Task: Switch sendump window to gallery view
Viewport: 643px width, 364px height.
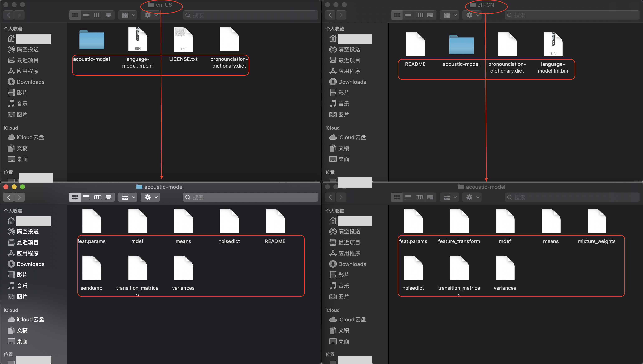Action: coord(108,197)
